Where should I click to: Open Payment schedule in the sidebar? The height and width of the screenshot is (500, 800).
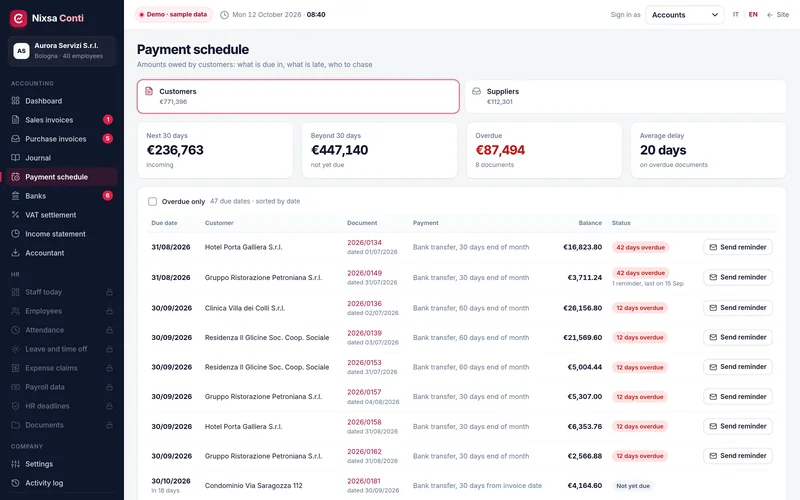point(60,177)
